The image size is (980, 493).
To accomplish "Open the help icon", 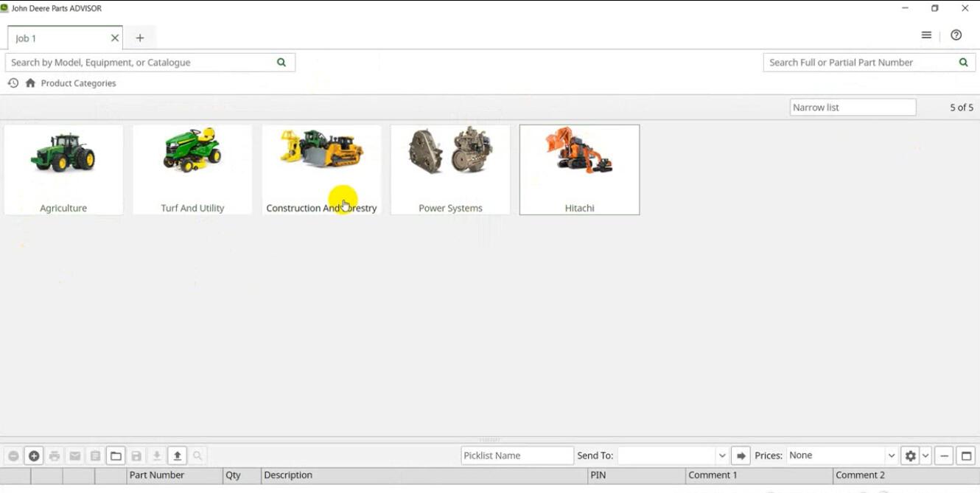I will [x=956, y=35].
